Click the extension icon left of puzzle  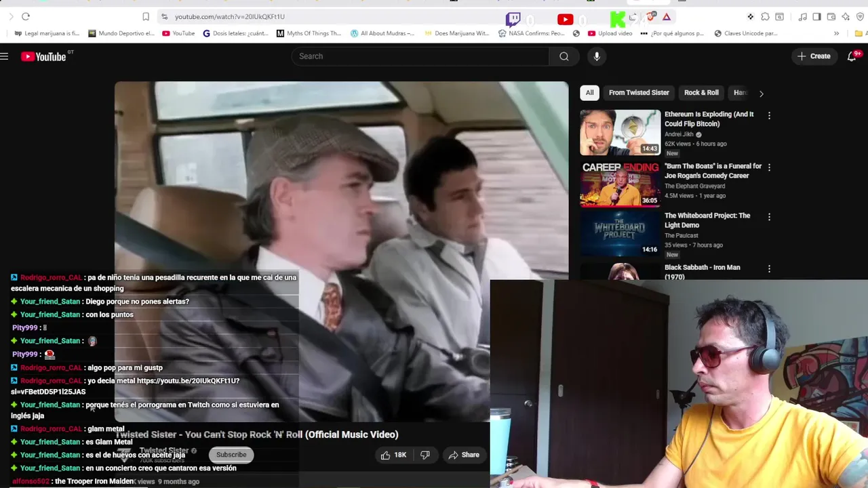[x=751, y=17]
